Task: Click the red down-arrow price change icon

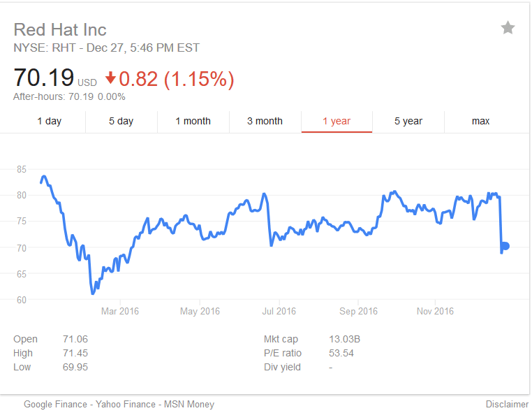Action: click(x=110, y=79)
